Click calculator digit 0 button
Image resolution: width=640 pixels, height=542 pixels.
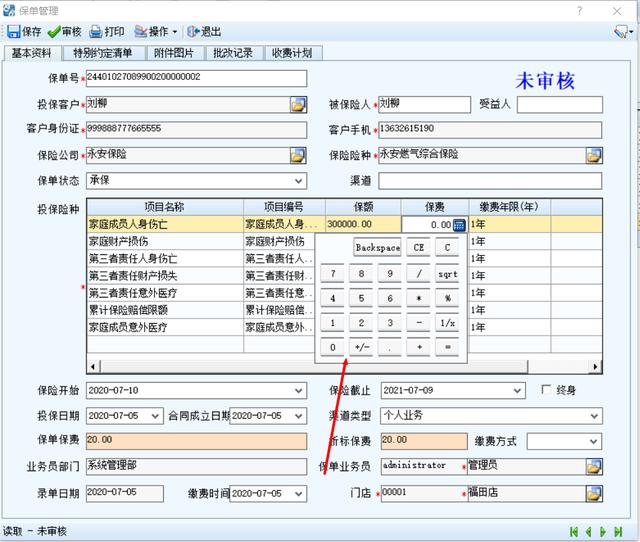pyautogui.click(x=333, y=347)
